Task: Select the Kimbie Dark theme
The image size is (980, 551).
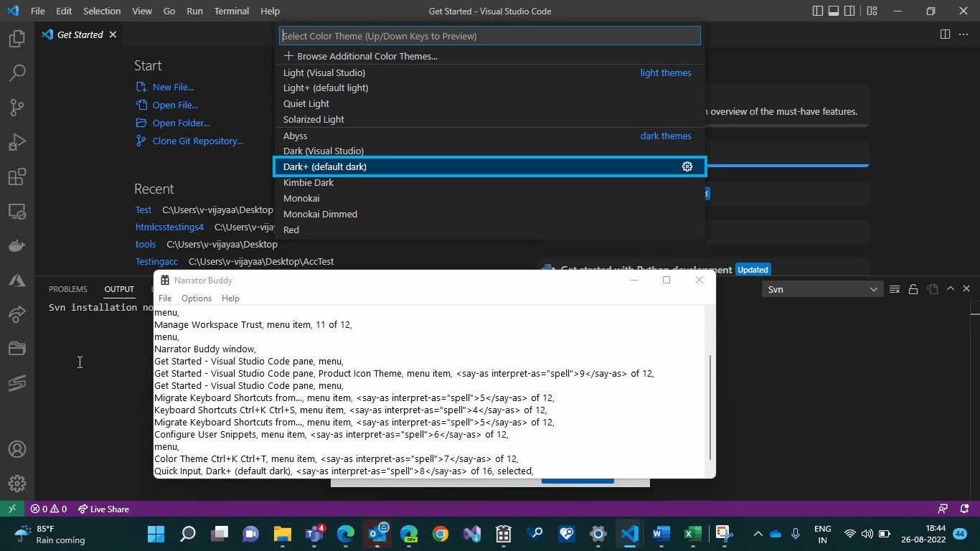Action: 490,182
